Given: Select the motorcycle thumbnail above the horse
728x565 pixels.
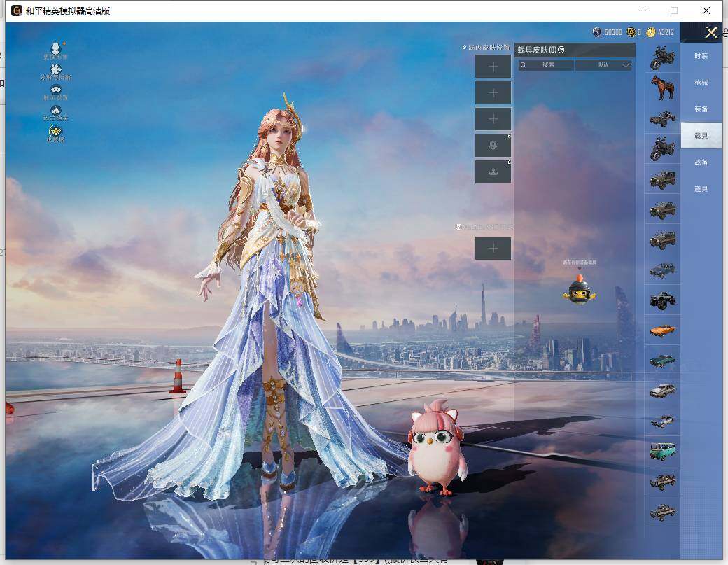Looking at the screenshot, I should (662, 57).
